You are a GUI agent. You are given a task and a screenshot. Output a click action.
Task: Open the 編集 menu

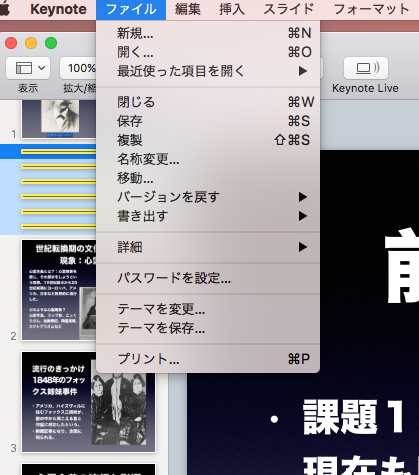(x=188, y=9)
